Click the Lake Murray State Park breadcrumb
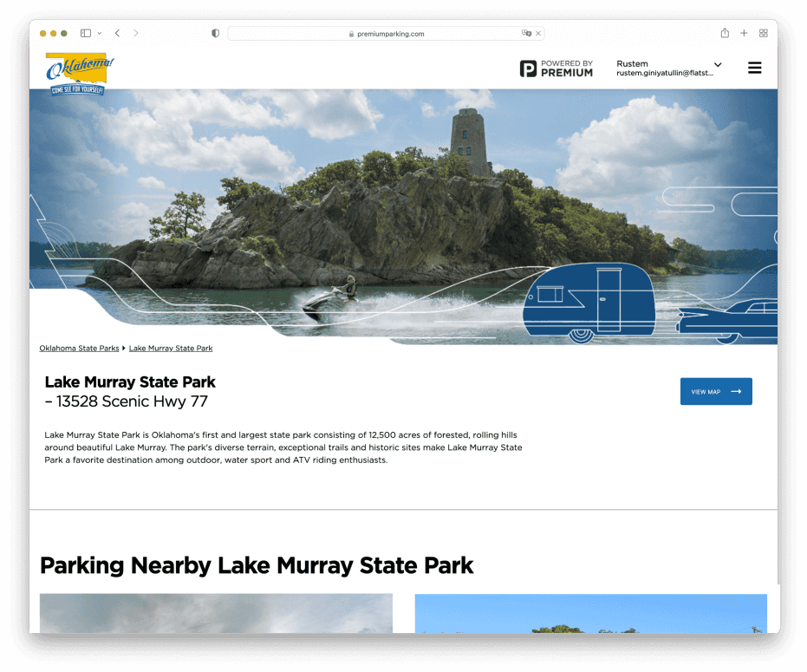Image resolution: width=807 pixels, height=672 pixels. pos(171,349)
